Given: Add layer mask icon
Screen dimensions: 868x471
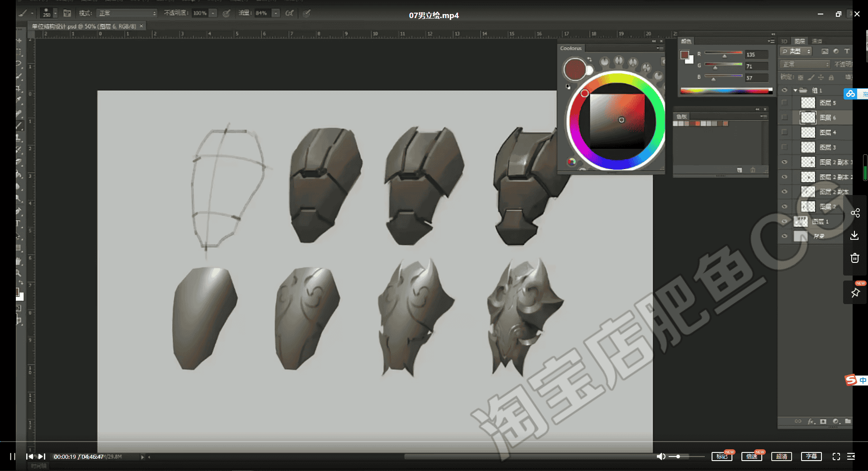Looking at the screenshot, I should (x=823, y=421).
